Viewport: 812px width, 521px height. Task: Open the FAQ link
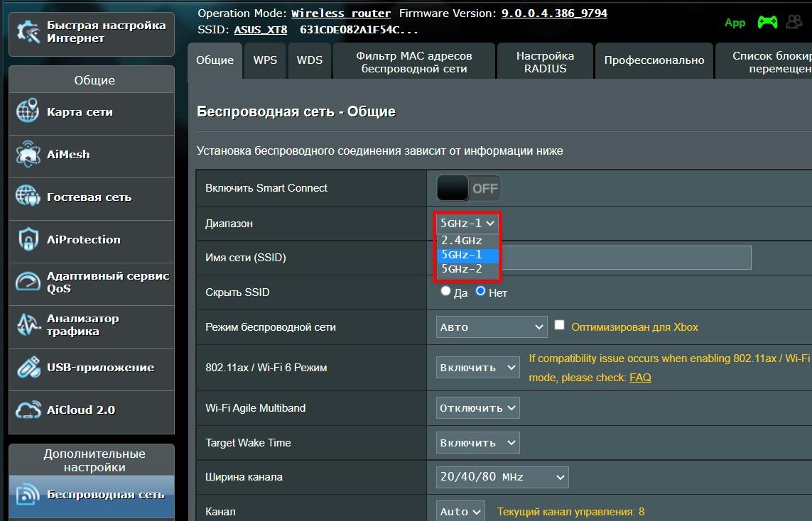coord(640,378)
